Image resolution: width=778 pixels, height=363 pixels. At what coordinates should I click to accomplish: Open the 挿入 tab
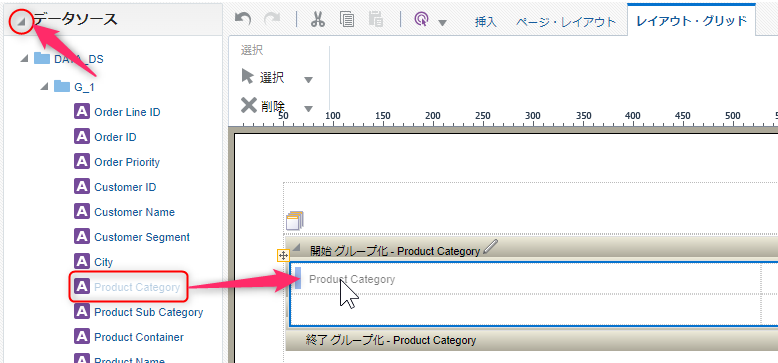click(x=486, y=22)
